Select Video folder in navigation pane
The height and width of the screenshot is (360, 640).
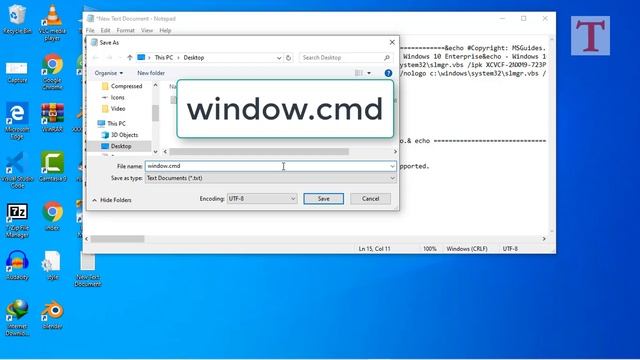click(113, 109)
